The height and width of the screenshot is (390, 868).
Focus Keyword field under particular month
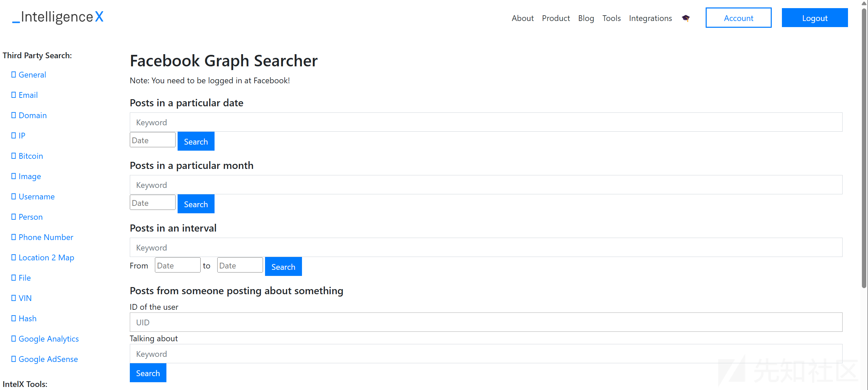coord(486,185)
